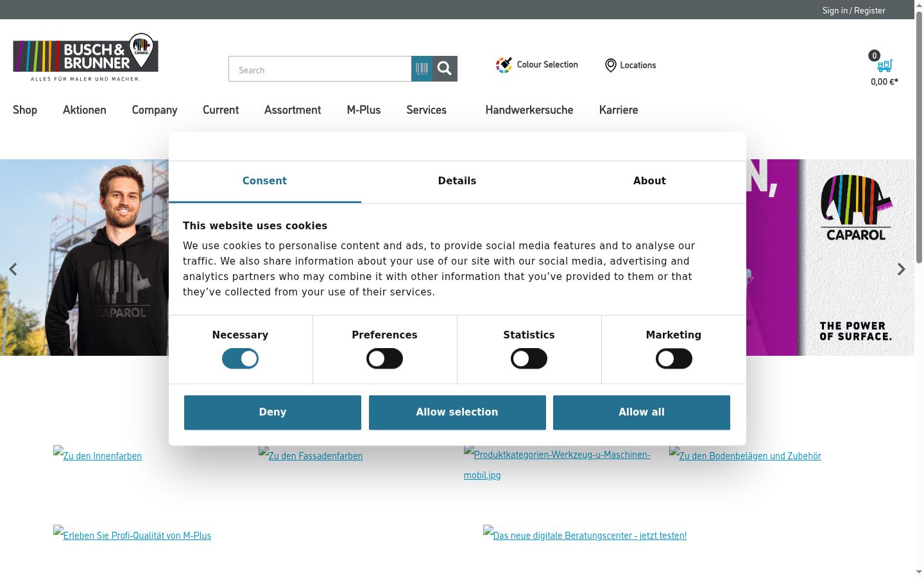Image resolution: width=924 pixels, height=578 pixels.
Task: Open the Karriere menu item
Action: coord(619,110)
